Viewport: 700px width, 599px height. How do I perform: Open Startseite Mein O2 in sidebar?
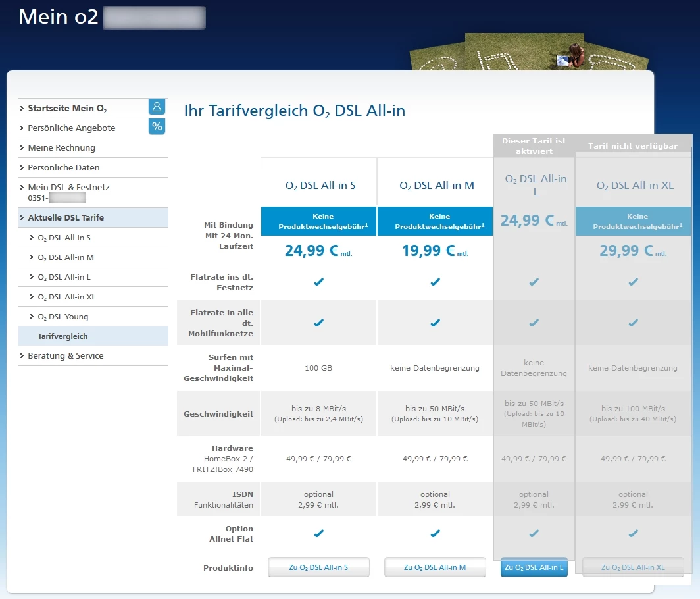[x=67, y=108]
